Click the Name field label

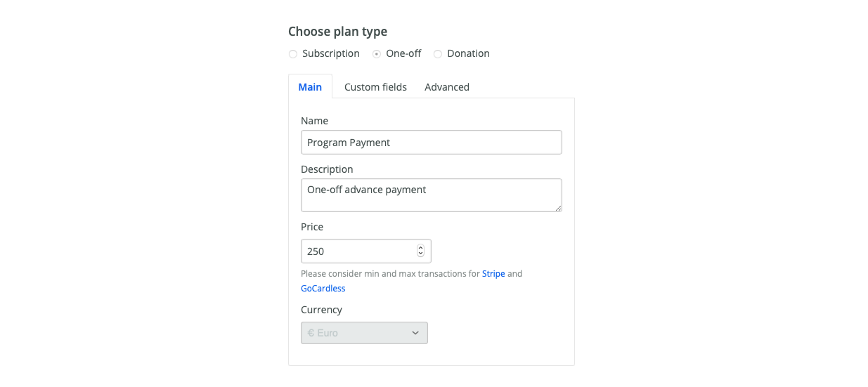coord(315,121)
